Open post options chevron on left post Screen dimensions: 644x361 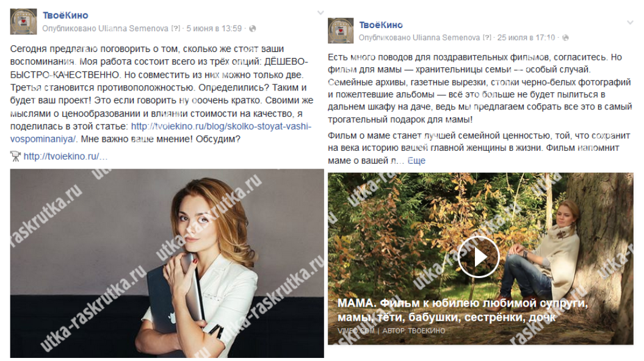point(320,13)
